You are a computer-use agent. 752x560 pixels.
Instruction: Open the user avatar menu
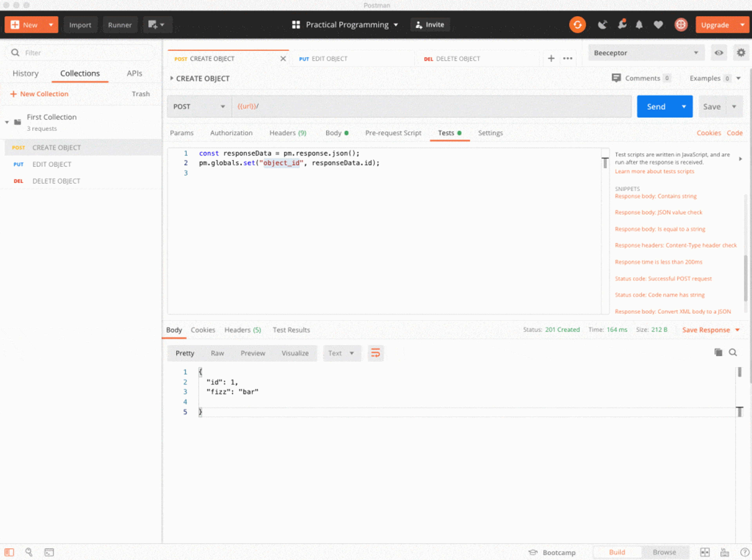pos(681,24)
